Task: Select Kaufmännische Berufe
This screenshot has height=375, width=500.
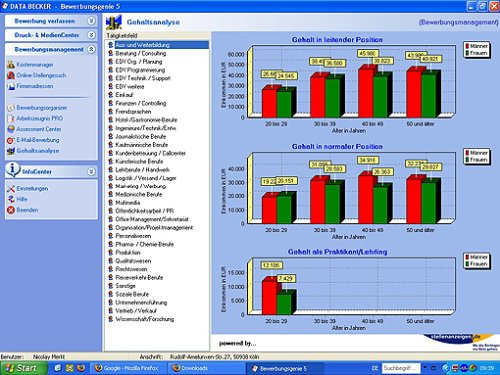Action: coord(142,145)
